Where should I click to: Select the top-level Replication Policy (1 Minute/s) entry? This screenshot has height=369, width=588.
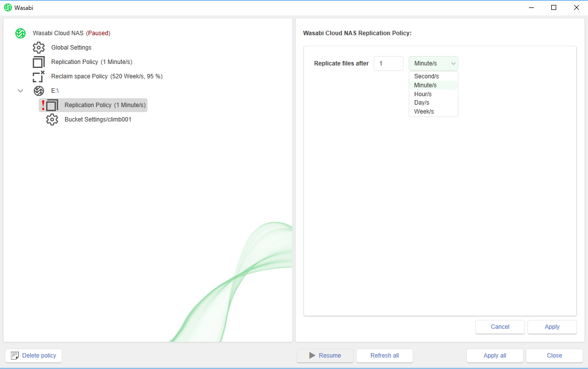[x=91, y=62]
